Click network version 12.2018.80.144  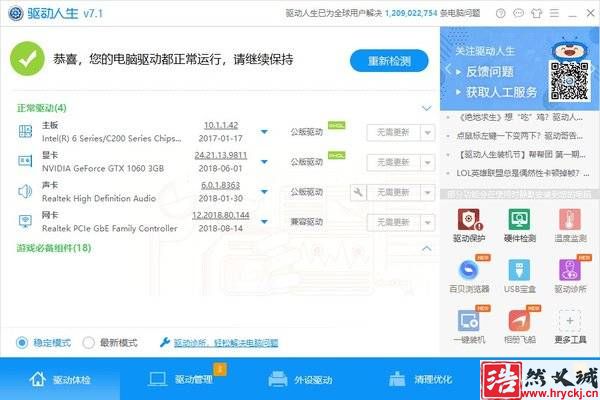pos(221,215)
